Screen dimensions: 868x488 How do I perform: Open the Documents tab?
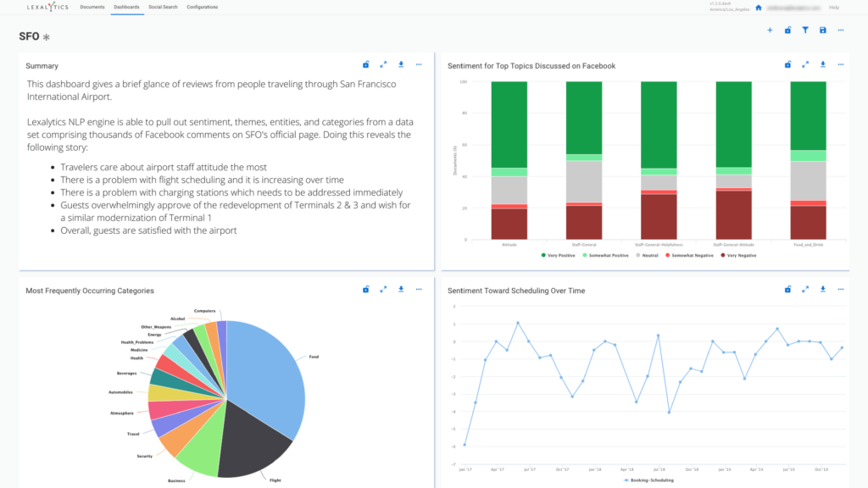click(x=92, y=7)
